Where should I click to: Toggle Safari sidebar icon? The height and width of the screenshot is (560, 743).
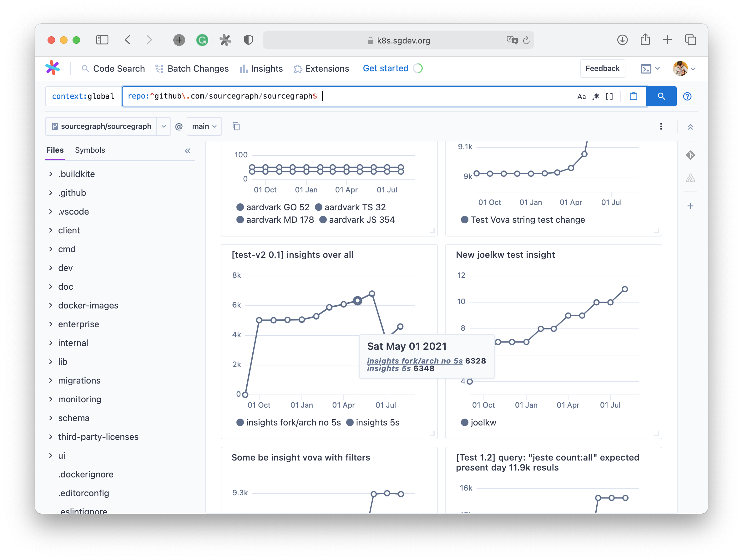102,40
